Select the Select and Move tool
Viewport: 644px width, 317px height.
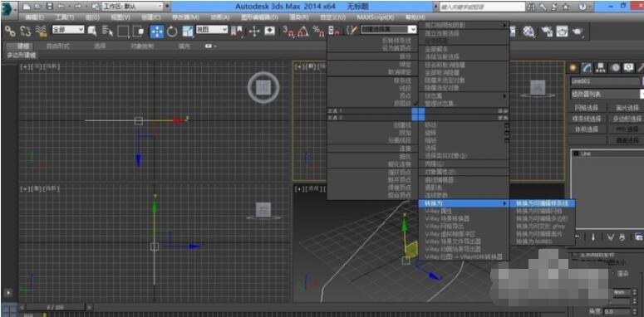[156, 32]
